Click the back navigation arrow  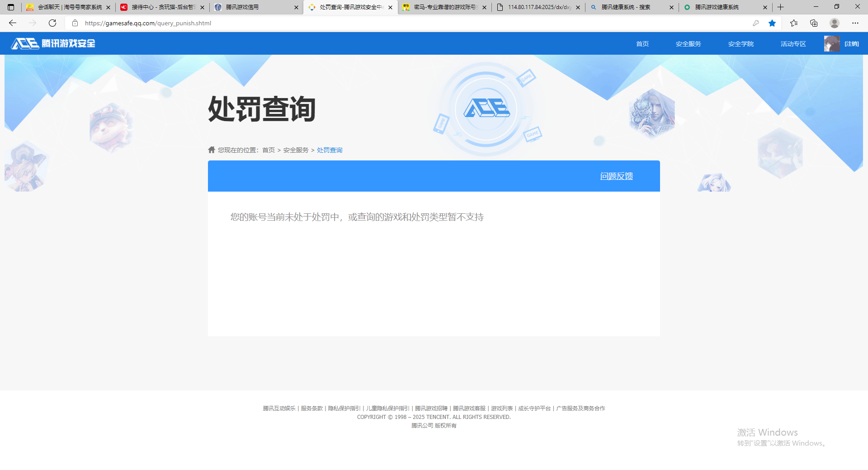(x=13, y=23)
